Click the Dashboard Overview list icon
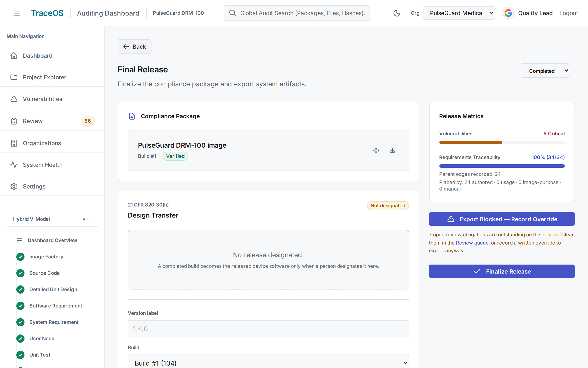 pyautogui.click(x=19, y=240)
